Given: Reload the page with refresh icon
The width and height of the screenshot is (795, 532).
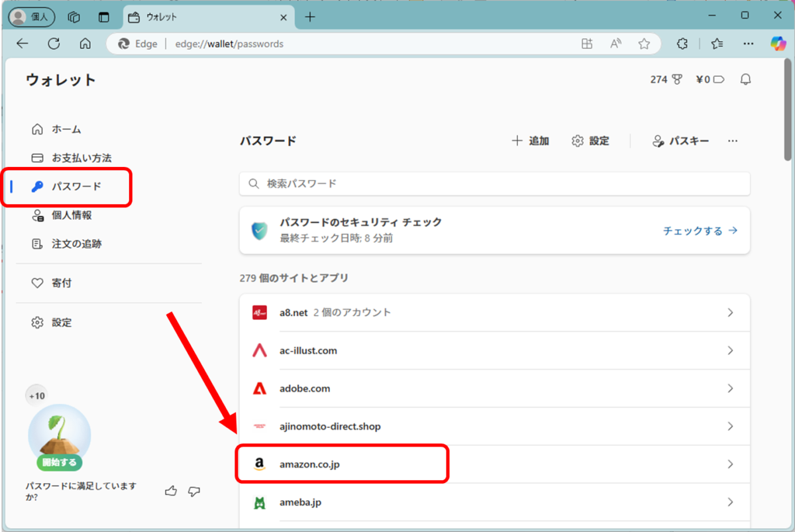Looking at the screenshot, I should coord(54,44).
